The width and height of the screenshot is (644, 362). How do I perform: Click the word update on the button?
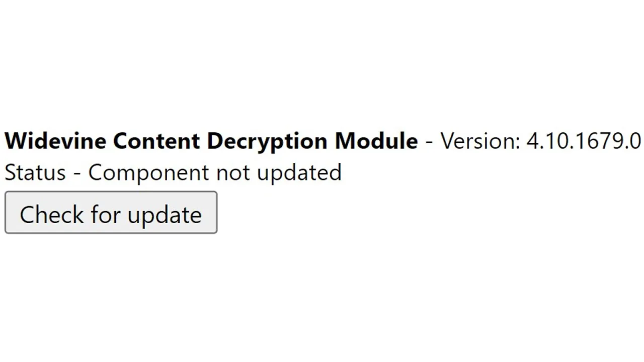click(165, 215)
